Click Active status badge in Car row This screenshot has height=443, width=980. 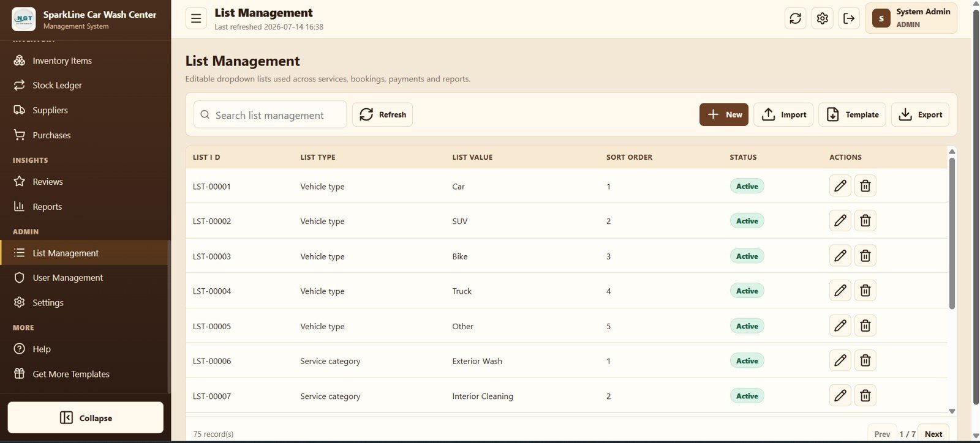click(x=747, y=186)
